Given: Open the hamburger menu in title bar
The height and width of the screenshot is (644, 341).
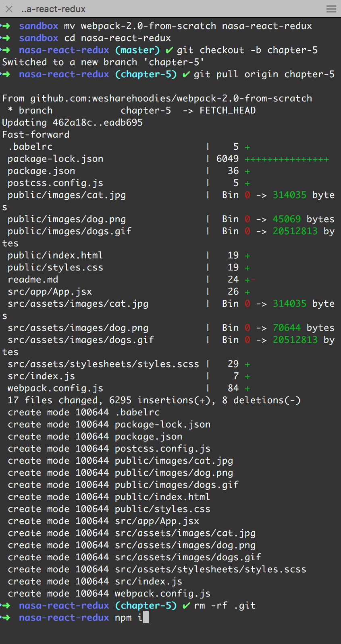Looking at the screenshot, I should tap(331, 9).
